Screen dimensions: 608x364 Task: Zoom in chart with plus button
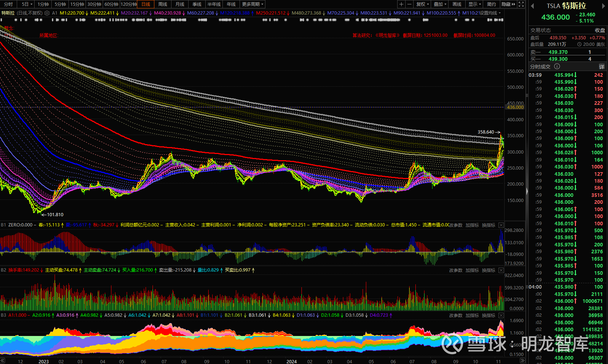[401, 4]
